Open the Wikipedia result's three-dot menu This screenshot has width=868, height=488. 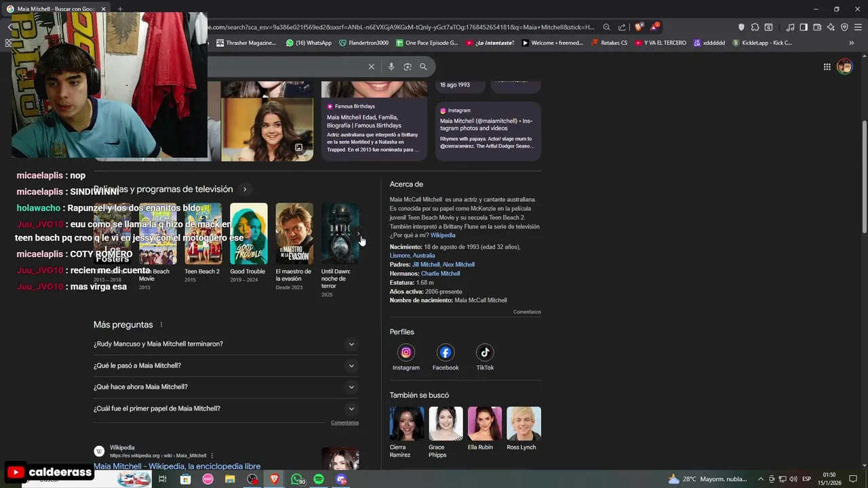pos(212,455)
